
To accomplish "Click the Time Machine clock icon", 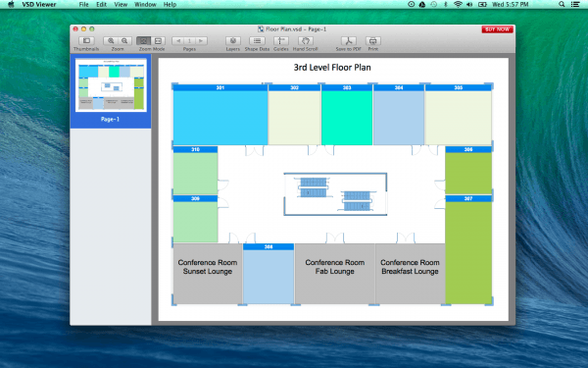I will pos(434,5).
